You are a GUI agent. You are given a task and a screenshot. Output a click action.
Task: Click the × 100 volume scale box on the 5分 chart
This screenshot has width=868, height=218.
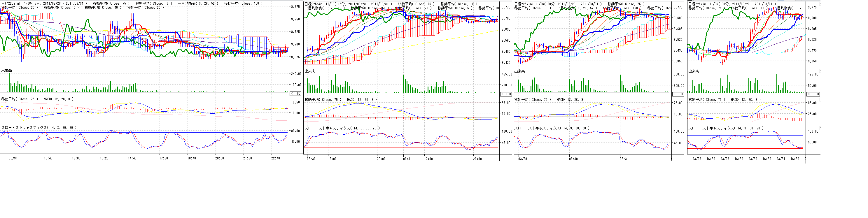tap(295, 94)
